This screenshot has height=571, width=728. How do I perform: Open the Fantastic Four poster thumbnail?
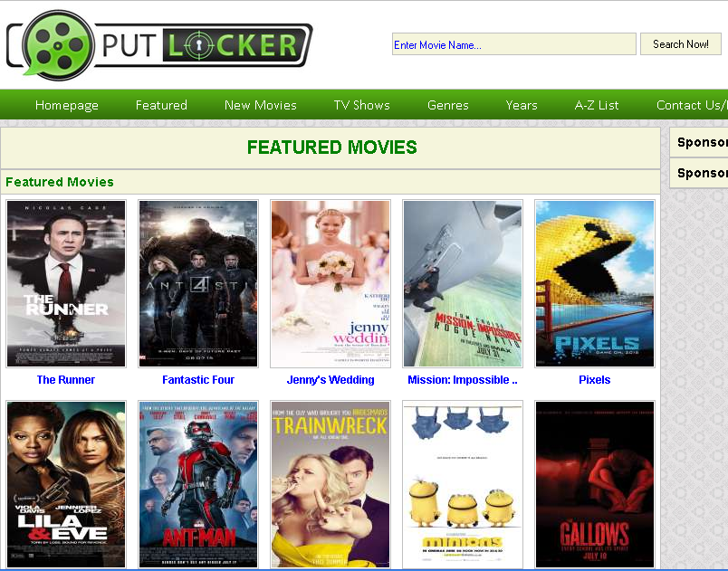[198, 283]
